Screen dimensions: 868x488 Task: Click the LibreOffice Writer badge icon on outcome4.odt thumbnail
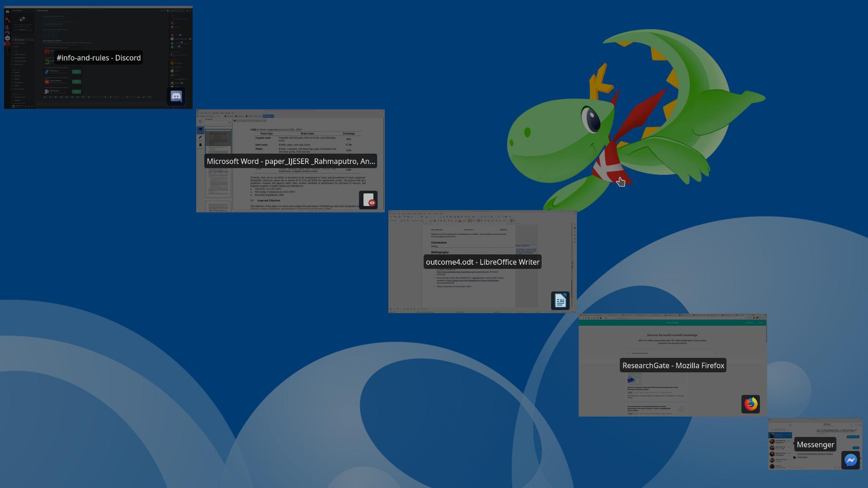click(561, 300)
